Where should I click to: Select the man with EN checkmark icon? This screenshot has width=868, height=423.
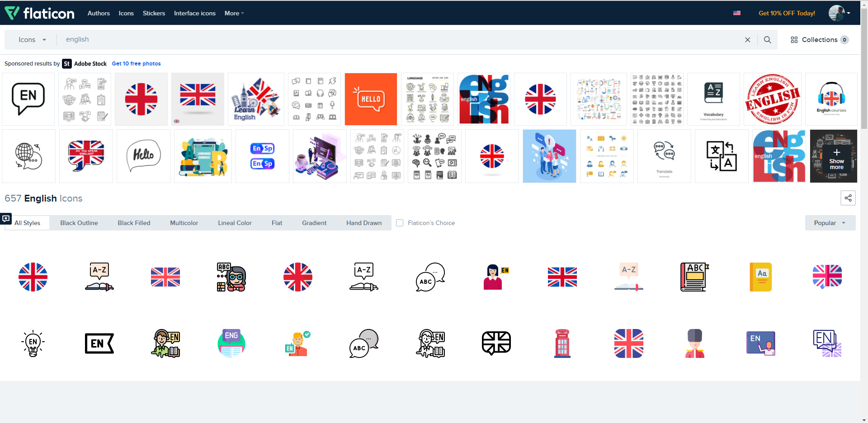(297, 343)
